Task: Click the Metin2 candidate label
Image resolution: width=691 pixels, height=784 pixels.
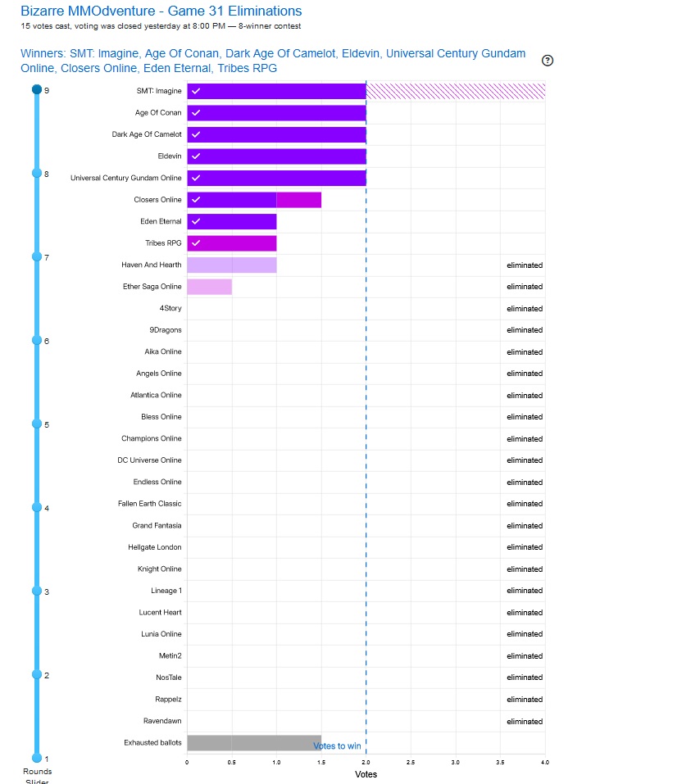Action: tap(170, 656)
